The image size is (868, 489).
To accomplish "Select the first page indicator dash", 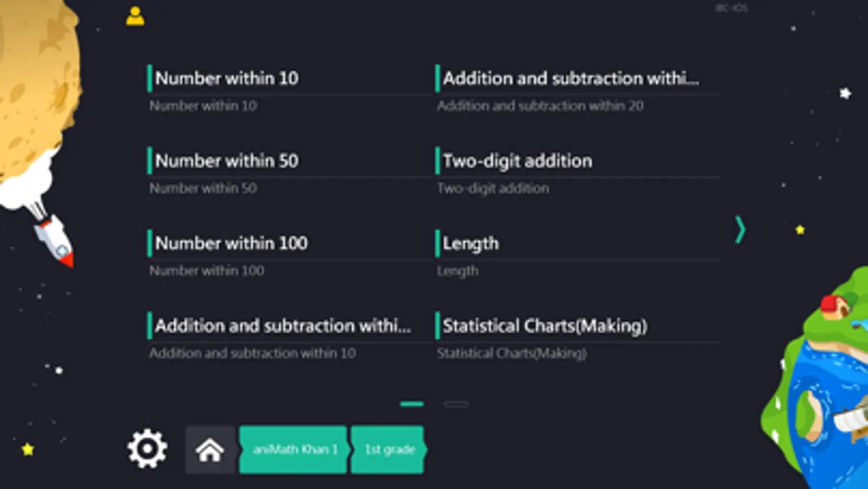I will point(412,404).
